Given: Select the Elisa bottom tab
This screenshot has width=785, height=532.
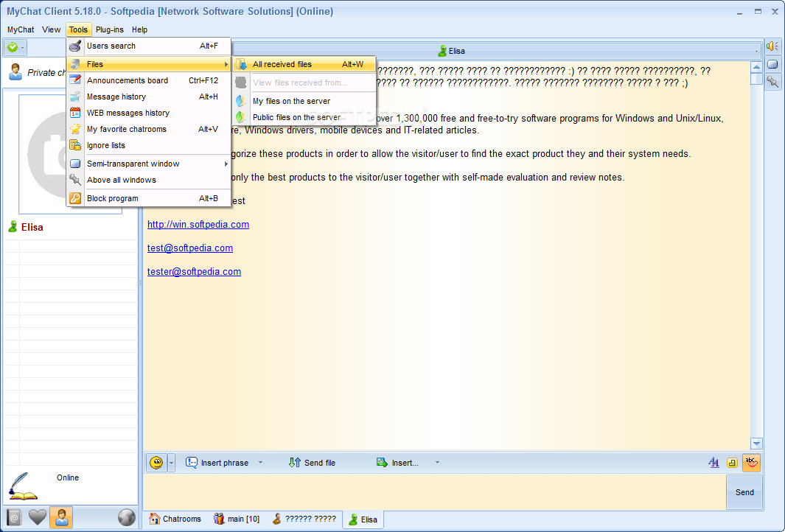Looking at the screenshot, I should (363, 519).
